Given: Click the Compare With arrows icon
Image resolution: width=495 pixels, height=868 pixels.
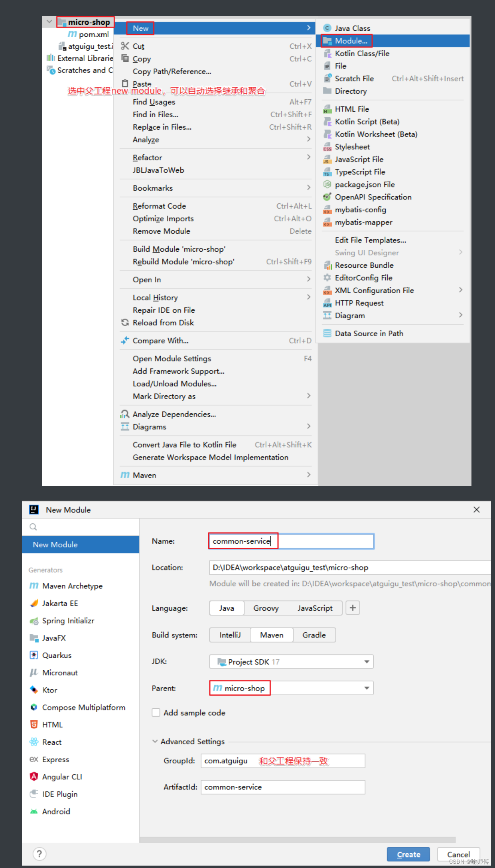Looking at the screenshot, I should coord(125,340).
